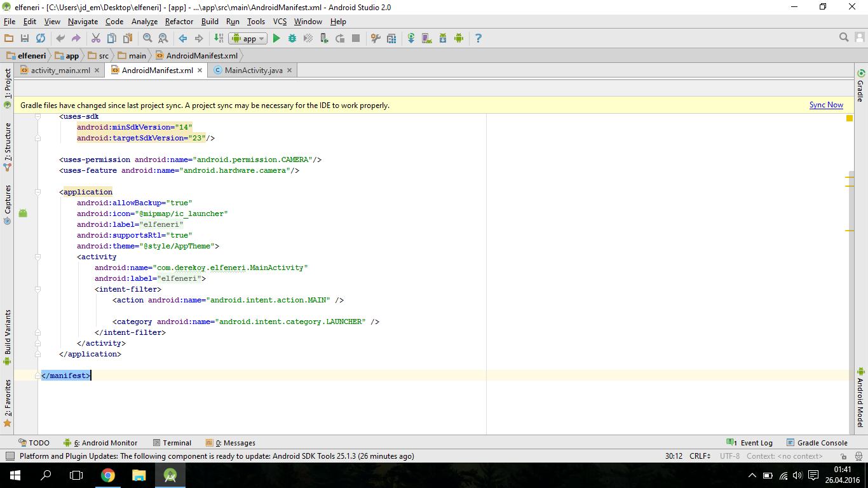
Task: Open the Refactor menu
Action: pos(179,22)
